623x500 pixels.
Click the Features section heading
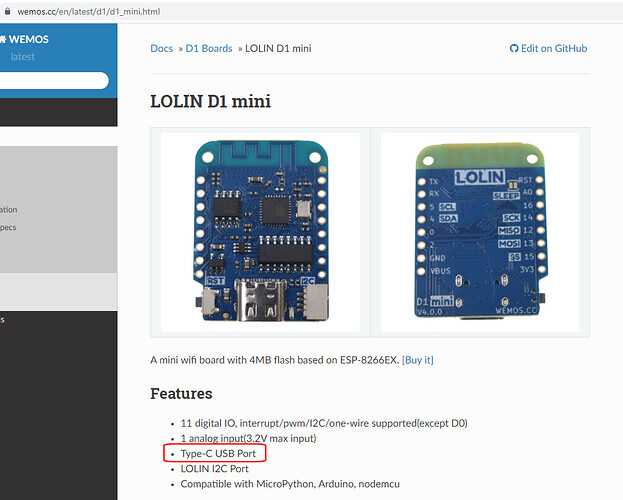[x=181, y=393]
